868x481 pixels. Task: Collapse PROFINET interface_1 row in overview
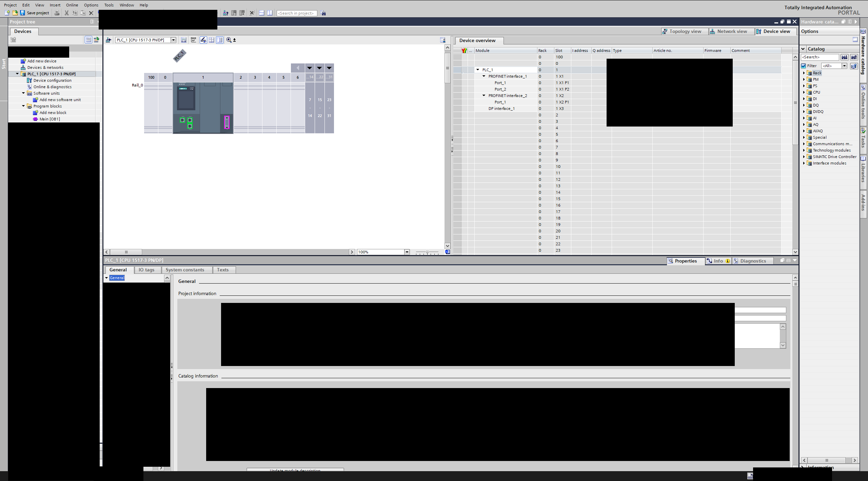tap(484, 76)
